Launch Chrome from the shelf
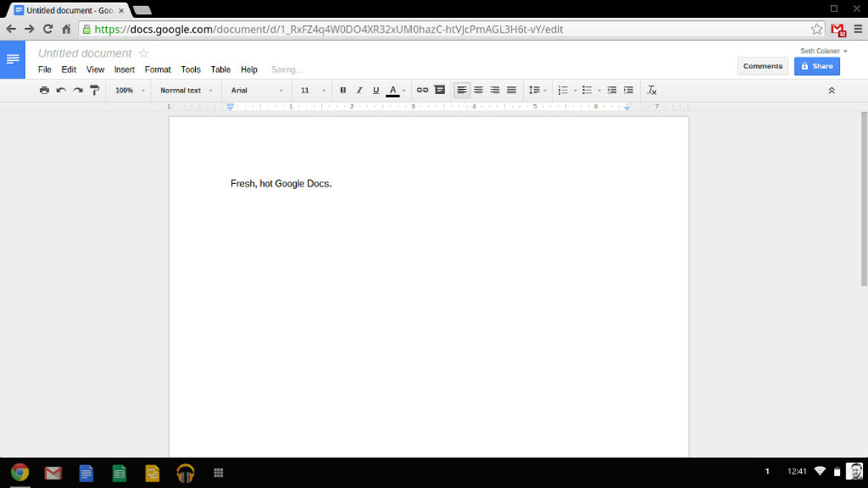This screenshot has height=488, width=868. 20,472
